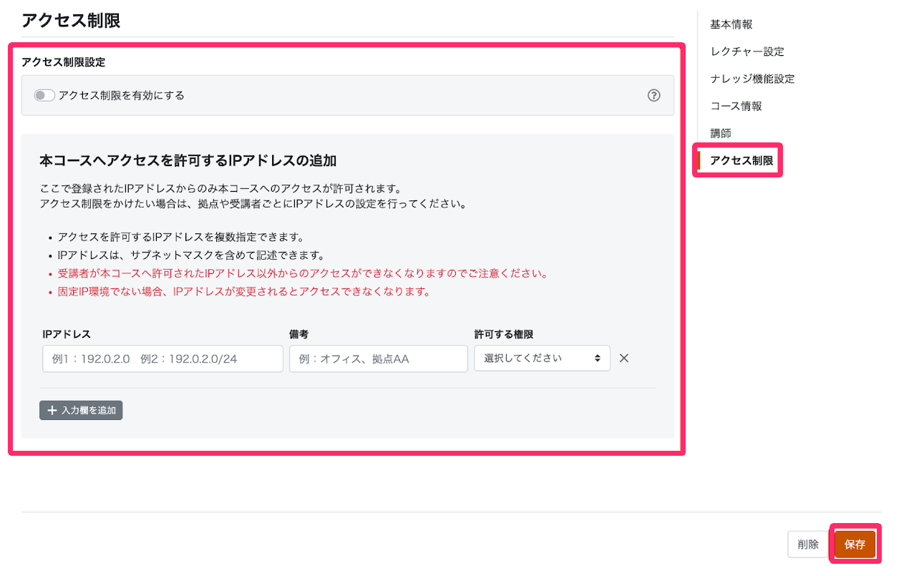This screenshot has width=924, height=576.
Task: Click the 許可する権限 column label
Action: [x=504, y=334]
